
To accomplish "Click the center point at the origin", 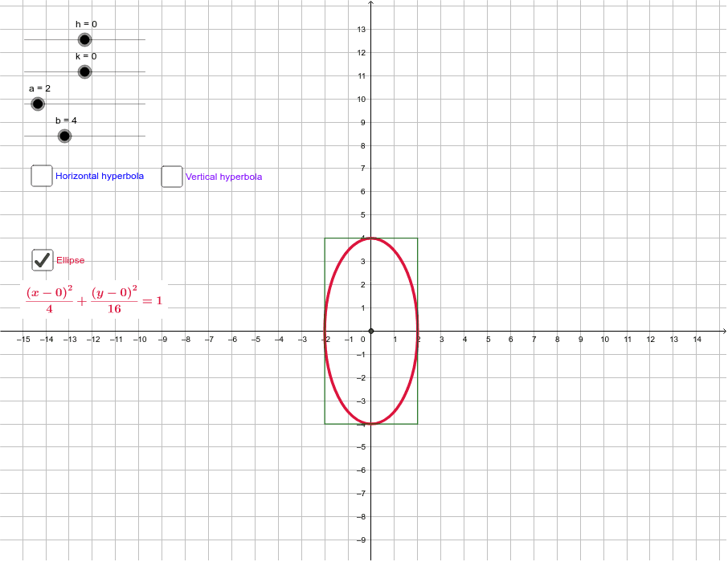I will [371, 331].
